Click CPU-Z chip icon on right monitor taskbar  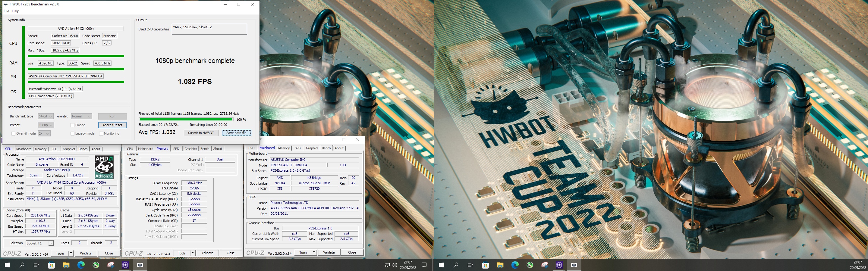coord(559,265)
